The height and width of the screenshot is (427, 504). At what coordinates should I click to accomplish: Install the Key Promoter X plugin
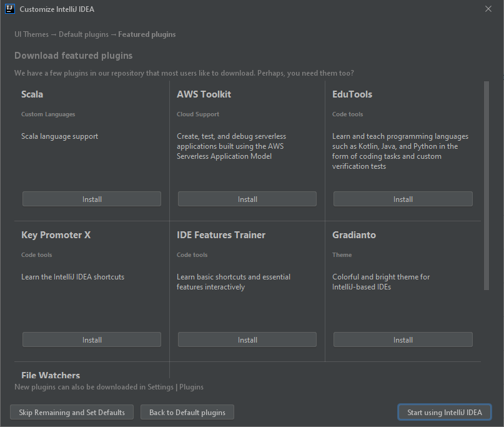click(92, 340)
